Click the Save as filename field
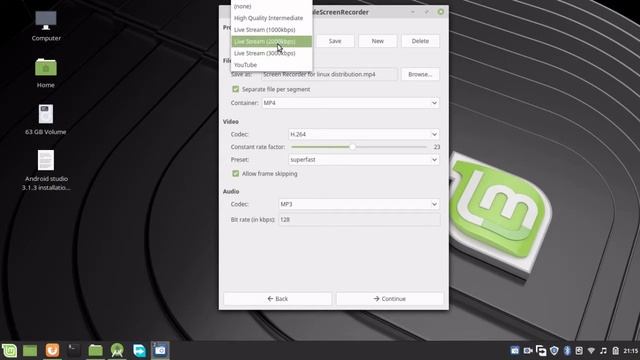This screenshot has height=360, width=640. pyautogui.click(x=329, y=74)
